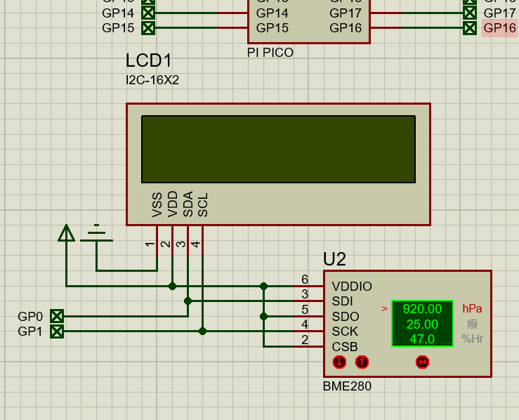The image size is (519, 420).
Task: Click the VSS pin label on LCD1
Action: click(157, 204)
